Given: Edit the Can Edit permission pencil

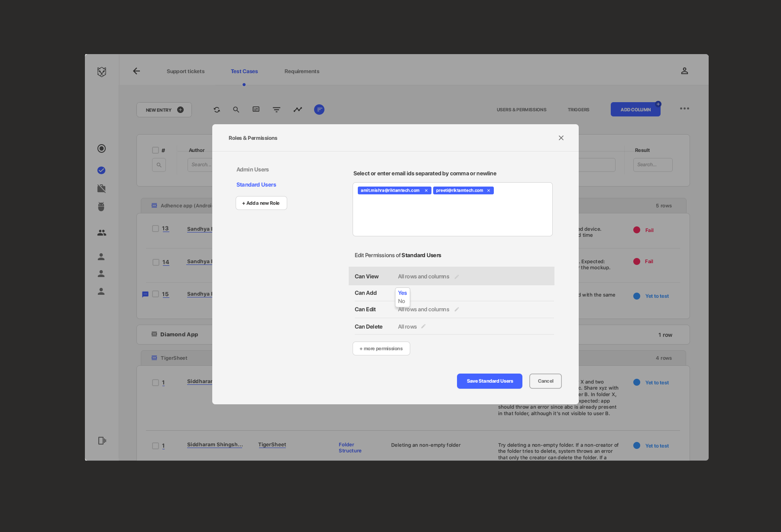Looking at the screenshot, I should point(457,310).
